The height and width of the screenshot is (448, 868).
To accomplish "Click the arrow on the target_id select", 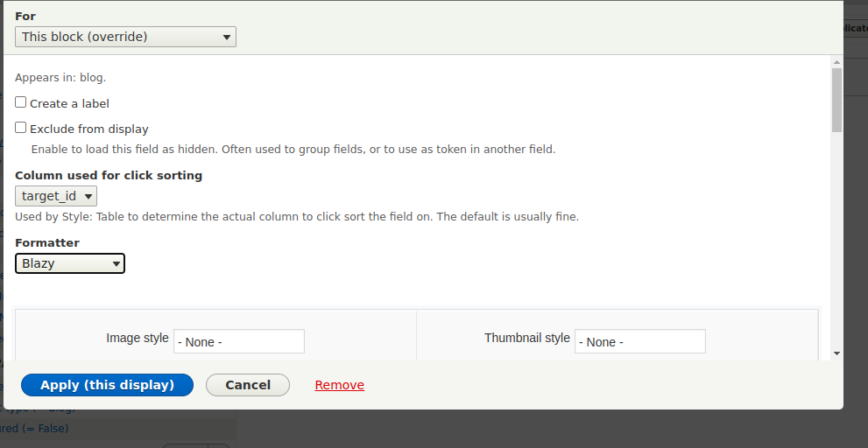I will coord(88,196).
